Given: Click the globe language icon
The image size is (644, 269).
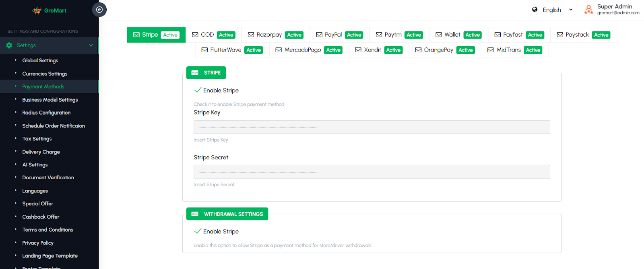Looking at the screenshot, I should 535,10.
